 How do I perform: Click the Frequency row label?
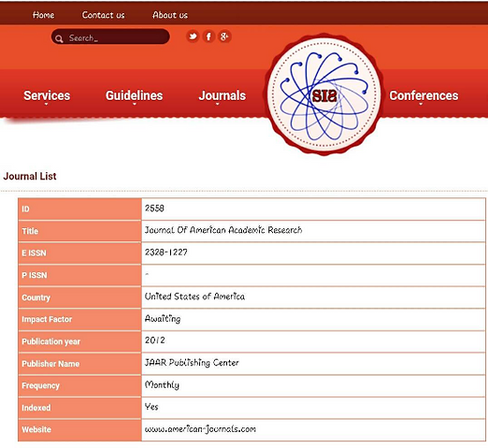click(40, 386)
